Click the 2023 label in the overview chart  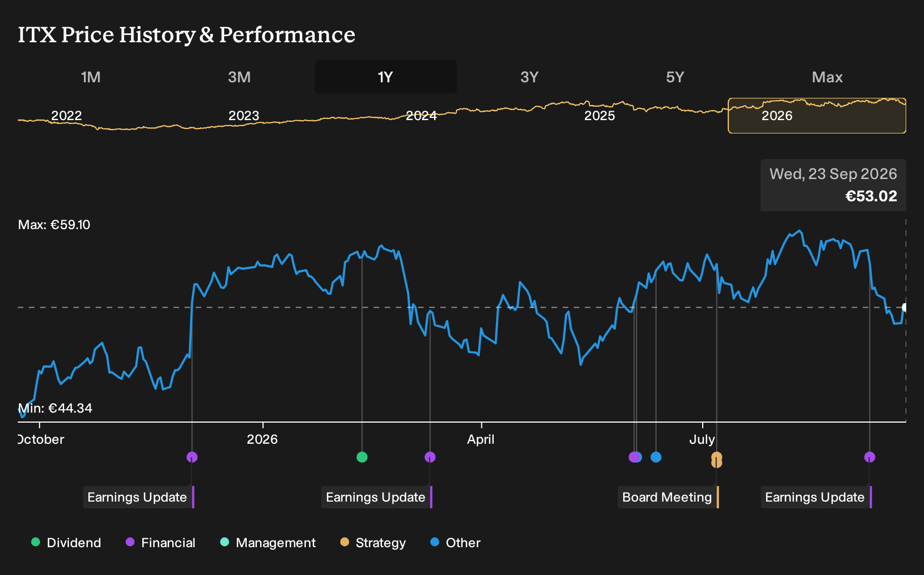coord(244,116)
